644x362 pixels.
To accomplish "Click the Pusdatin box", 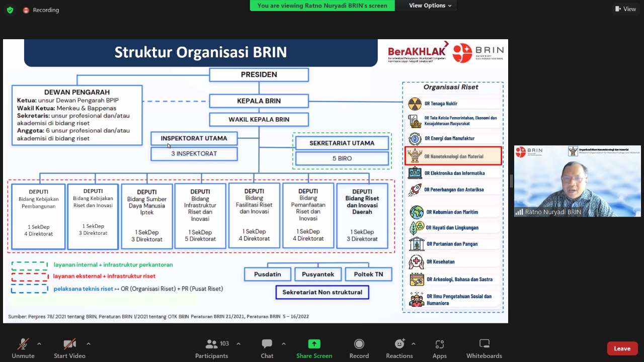I will point(268,275).
